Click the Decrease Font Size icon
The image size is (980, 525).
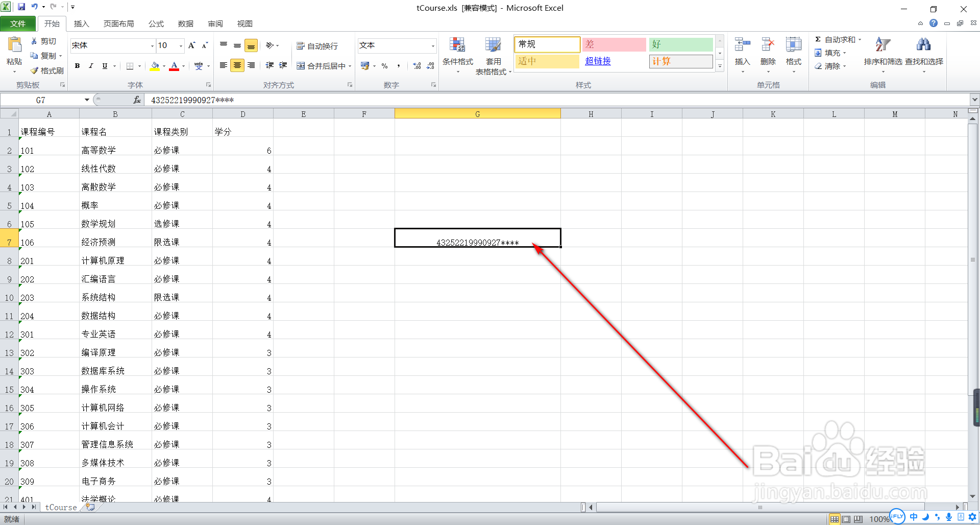(205, 45)
